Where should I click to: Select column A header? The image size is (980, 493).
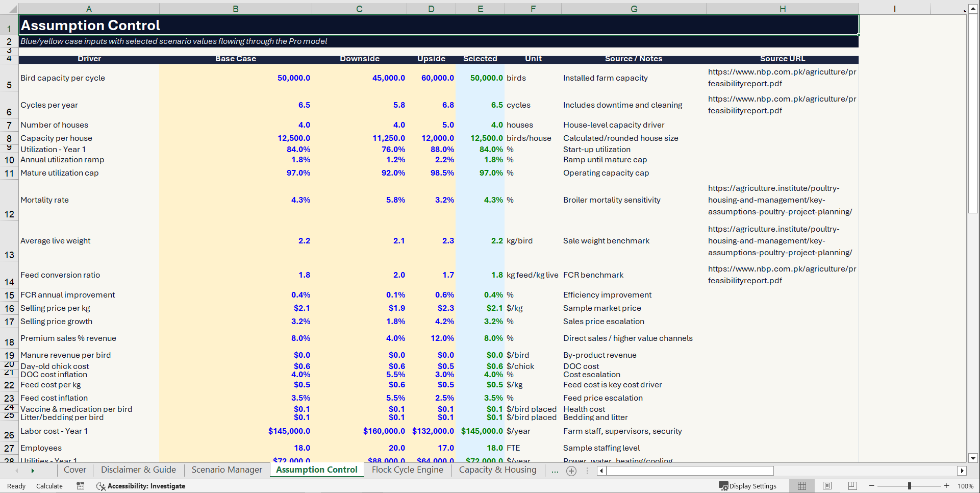pos(89,9)
